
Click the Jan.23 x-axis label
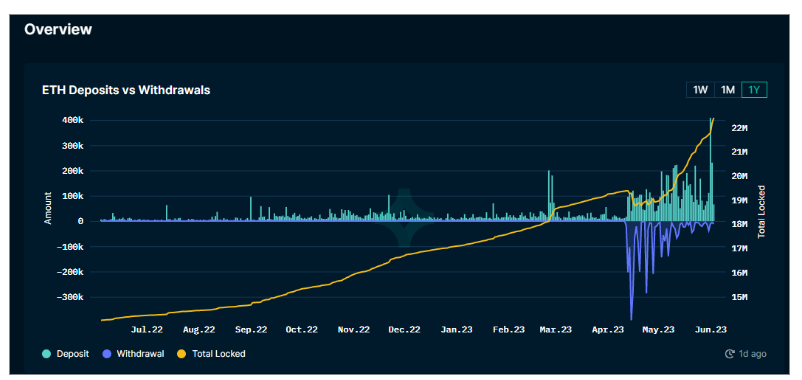(x=457, y=330)
